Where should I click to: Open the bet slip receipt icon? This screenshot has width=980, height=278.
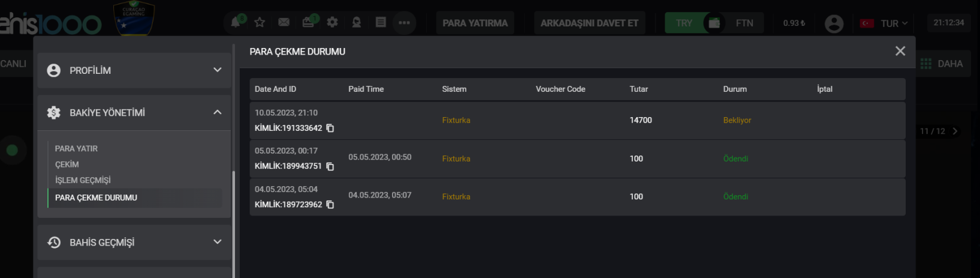[x=381, y=22]
